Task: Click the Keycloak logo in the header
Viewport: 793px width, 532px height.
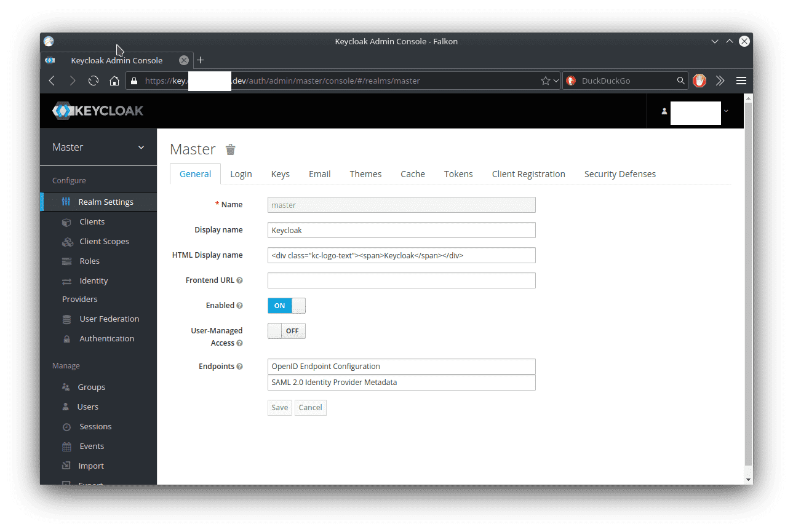Action: (98, 111)
